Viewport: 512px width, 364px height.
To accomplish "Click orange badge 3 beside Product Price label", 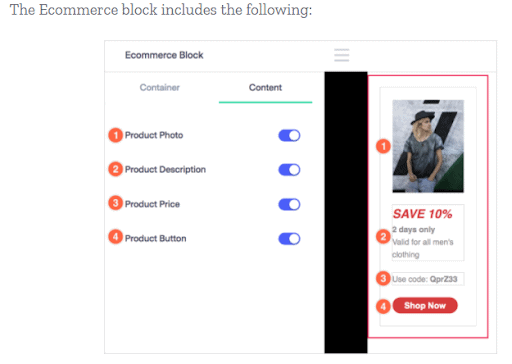I will tap(115, 203).
